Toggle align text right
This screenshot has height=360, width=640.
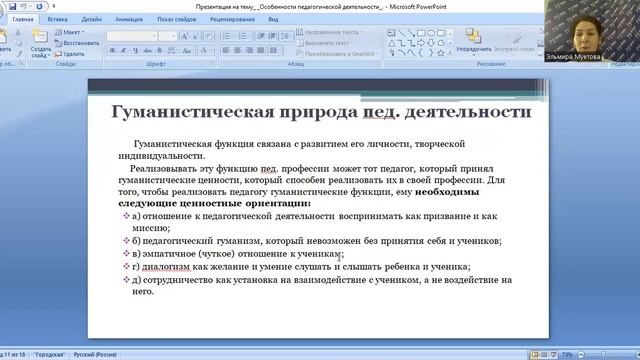click(249, 51)
